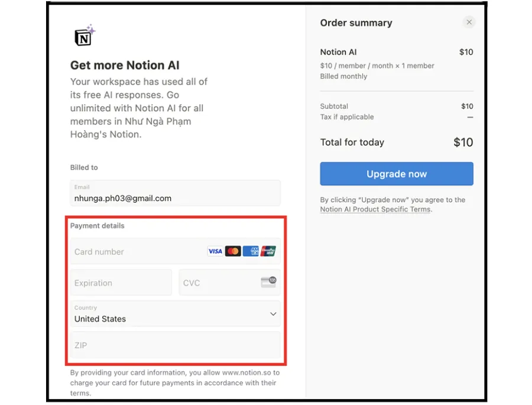Close the order summary dialog
Screen dimensions: 532x405
469,22
